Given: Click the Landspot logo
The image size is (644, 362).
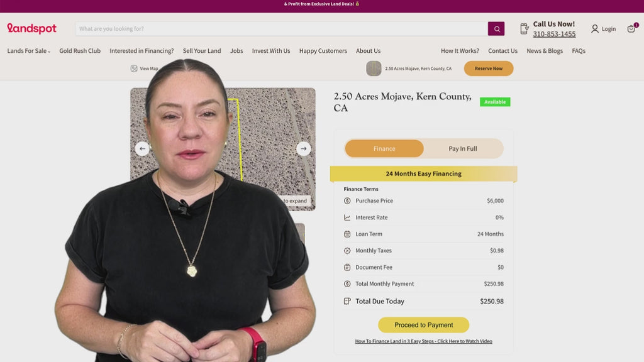Looking at the screenshot, I should click(32, 28).
